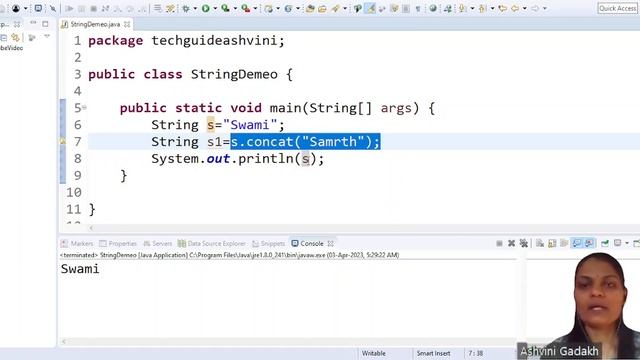Toggle Mark Occurrences highlighted icon

pyautogui.click(x=370, y=8)
